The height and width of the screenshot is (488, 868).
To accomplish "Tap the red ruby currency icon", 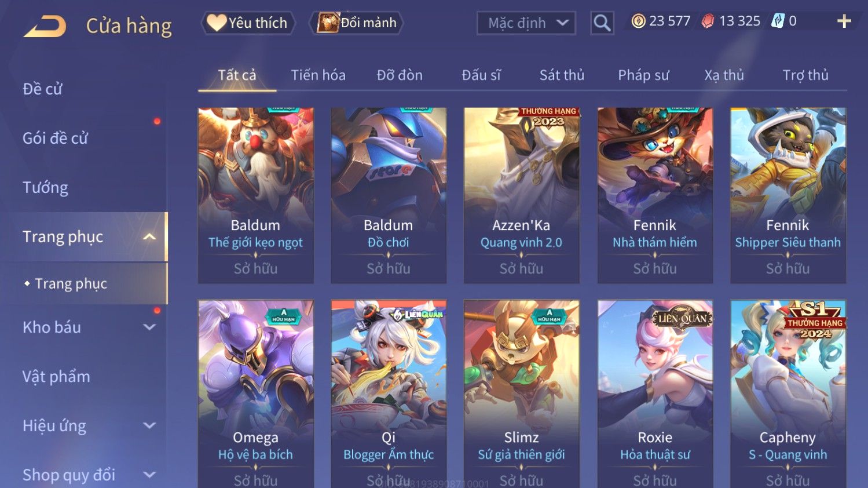I will click(x=708, y=21).
